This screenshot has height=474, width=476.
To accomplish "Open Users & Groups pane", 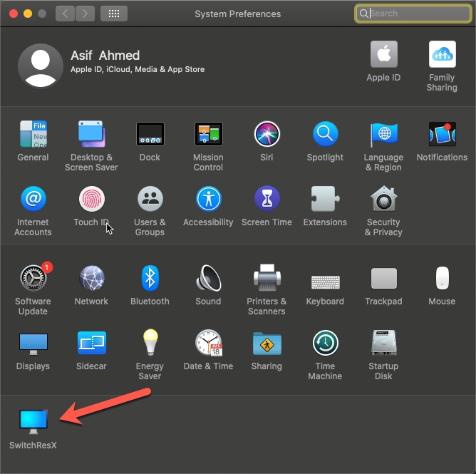I will pyautogui.click(x=150, y=199).
